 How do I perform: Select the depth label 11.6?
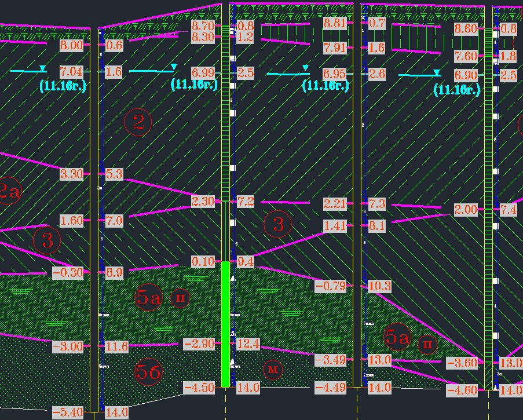tap(116, 346)
